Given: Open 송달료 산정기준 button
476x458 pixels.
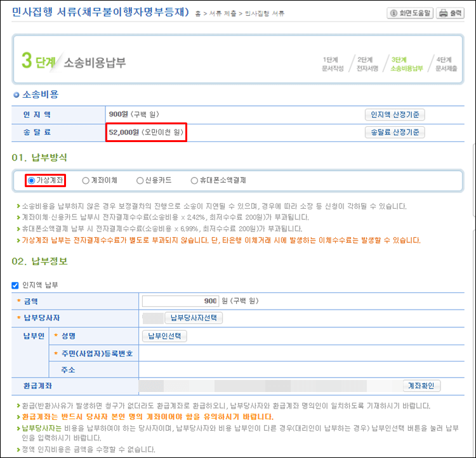Looking at the screenshot, I should 395,133.
